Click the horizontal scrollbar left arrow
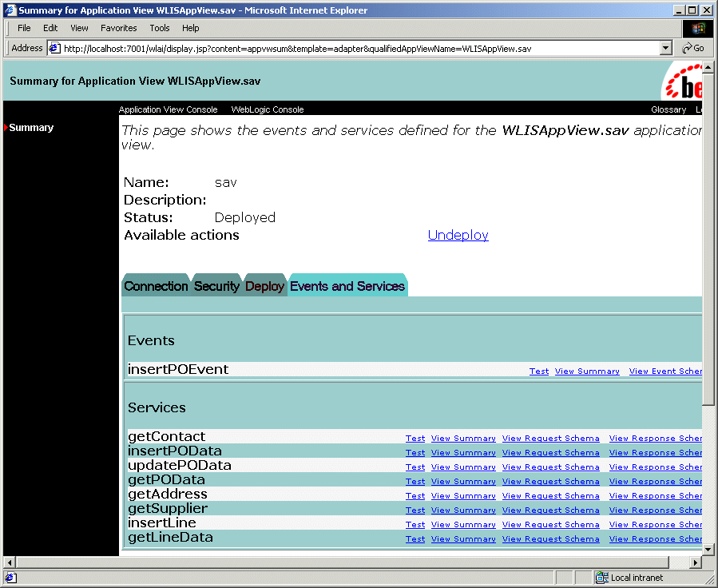 coord(10,562)
